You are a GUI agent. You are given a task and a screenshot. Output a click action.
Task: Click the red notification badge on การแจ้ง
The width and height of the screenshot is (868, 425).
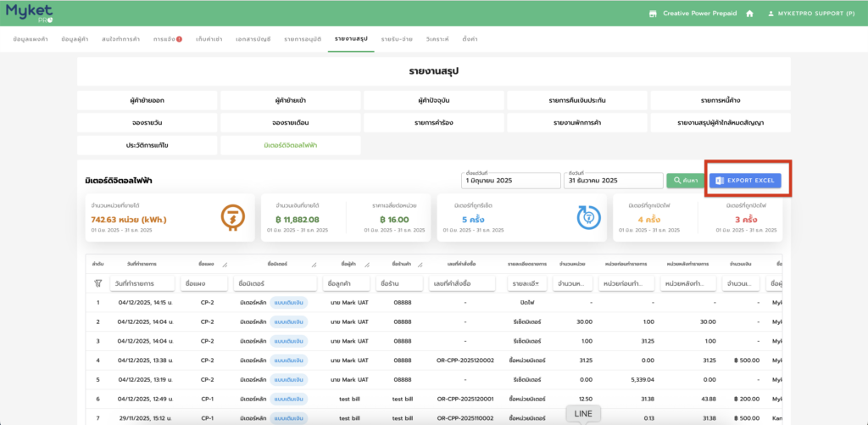coord(179,39)
